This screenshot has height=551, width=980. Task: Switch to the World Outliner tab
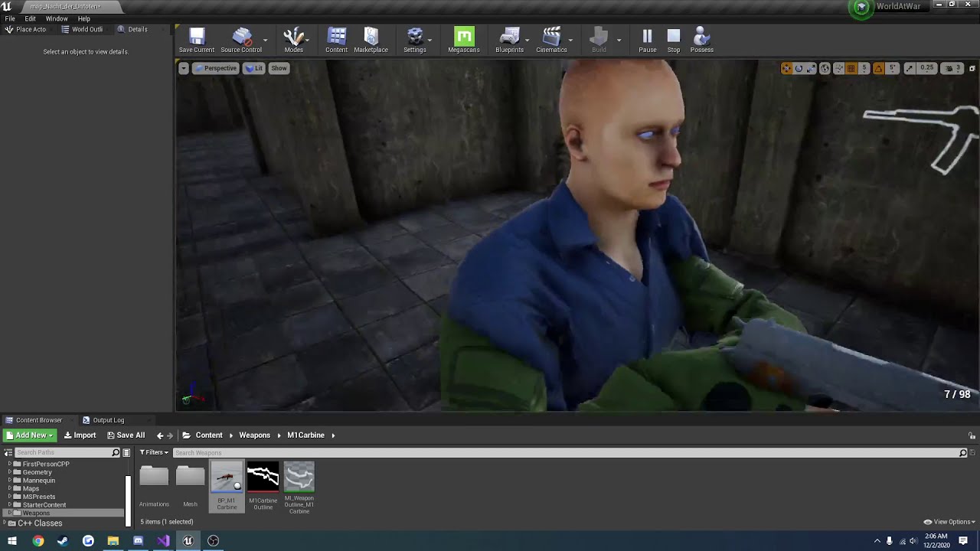click(82, 29)
